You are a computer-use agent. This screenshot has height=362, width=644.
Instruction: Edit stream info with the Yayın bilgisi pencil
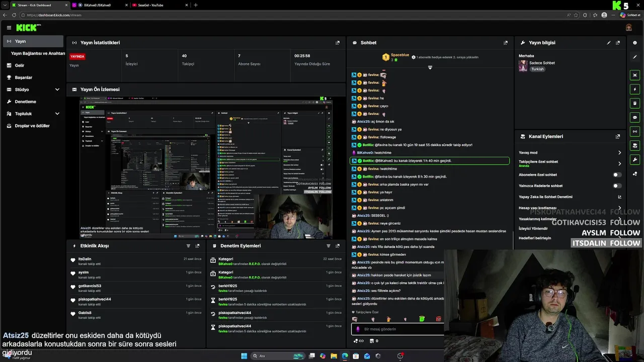tap(609, 43)
